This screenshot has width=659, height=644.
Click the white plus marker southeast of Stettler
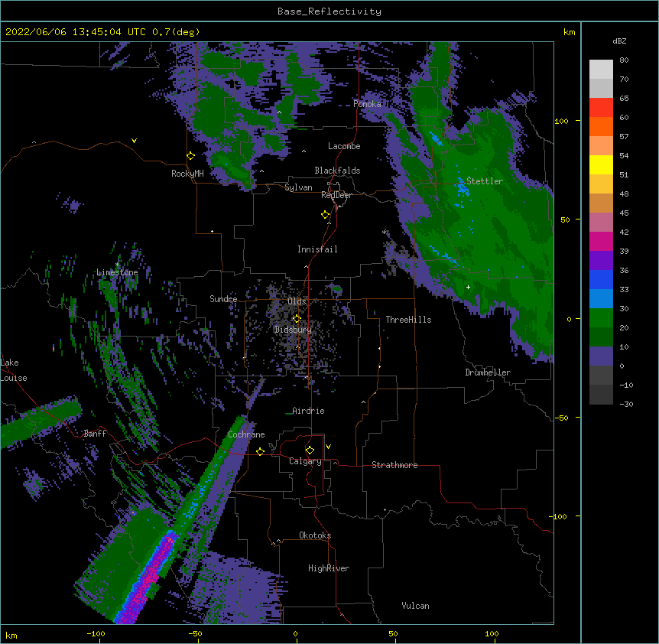pos(468,287)
